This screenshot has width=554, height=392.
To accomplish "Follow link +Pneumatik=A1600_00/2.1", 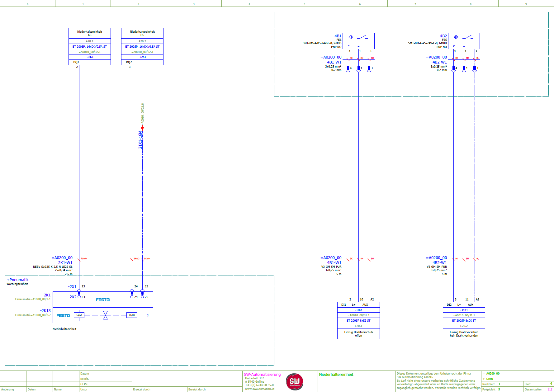I will [x=32, y=299].
